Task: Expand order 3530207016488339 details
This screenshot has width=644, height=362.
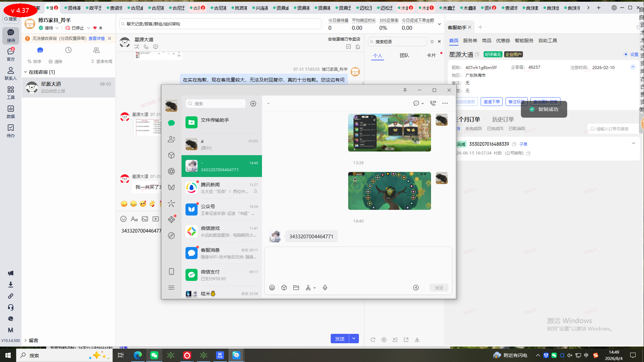Action: coord(634,143)
